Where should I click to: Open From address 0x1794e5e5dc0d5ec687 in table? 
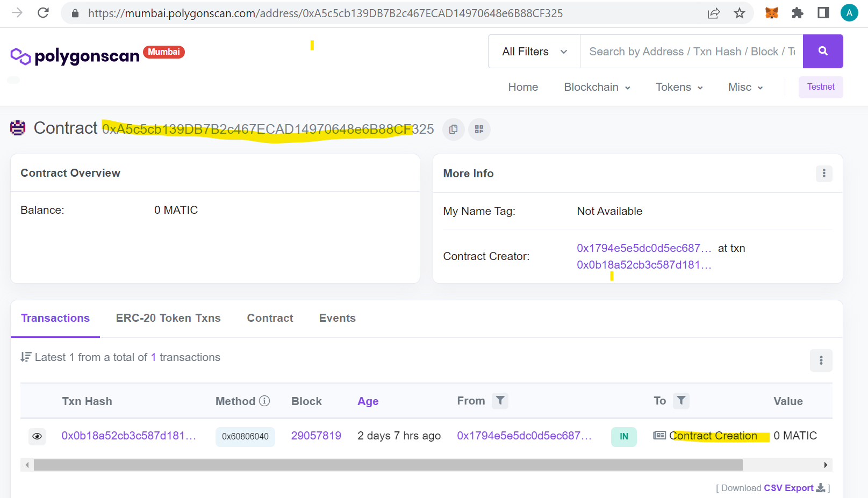[x=524, y=436]
